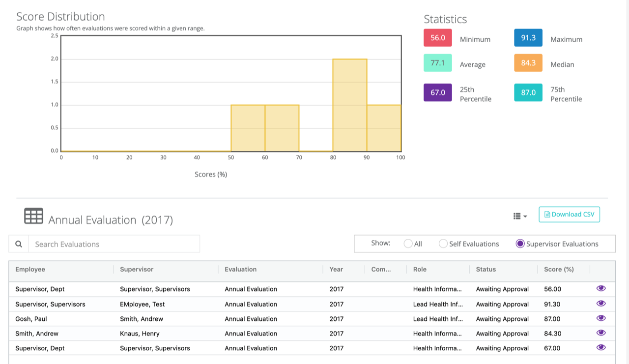Screen dimensions: 629x364
Task: Click the 80-90 histogram bar
Action: (350, 105)
